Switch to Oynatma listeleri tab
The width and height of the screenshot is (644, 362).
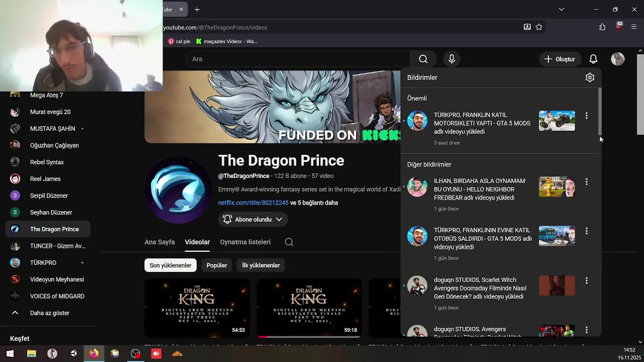click(x=245, y=242)
